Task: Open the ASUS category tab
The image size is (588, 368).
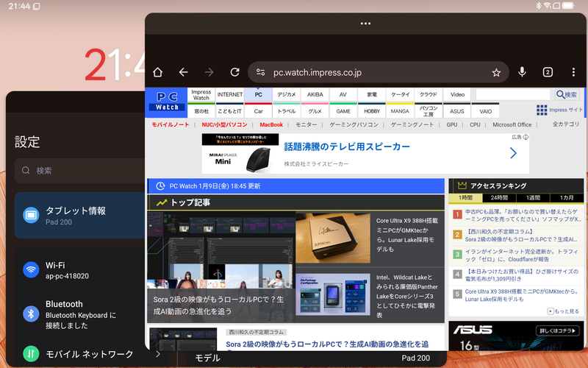Action: tap(456, 111)
